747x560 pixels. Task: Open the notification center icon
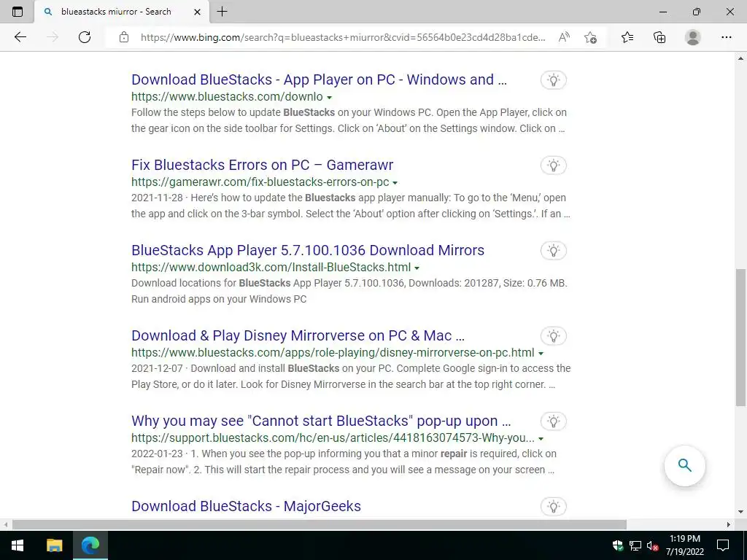click(723, 545)
